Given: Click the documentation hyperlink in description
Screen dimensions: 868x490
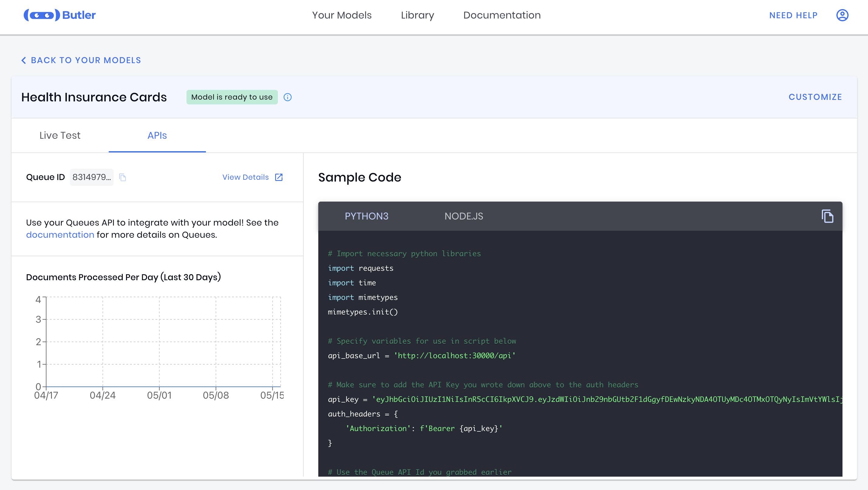Looking at the screenshot, I should (x=60, y=234).
